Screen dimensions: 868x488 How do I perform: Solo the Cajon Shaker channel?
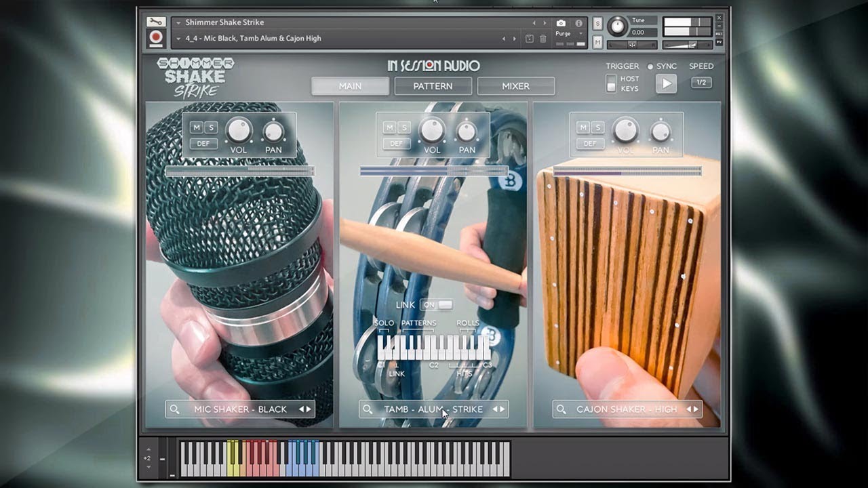(x=597, y=127)
